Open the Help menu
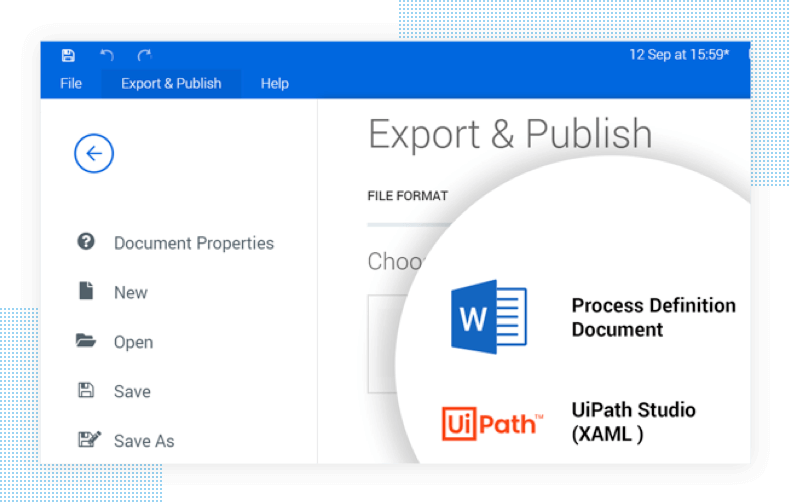Image resolution: width=789 pixels, height=502 pixels. pos(275,83)
